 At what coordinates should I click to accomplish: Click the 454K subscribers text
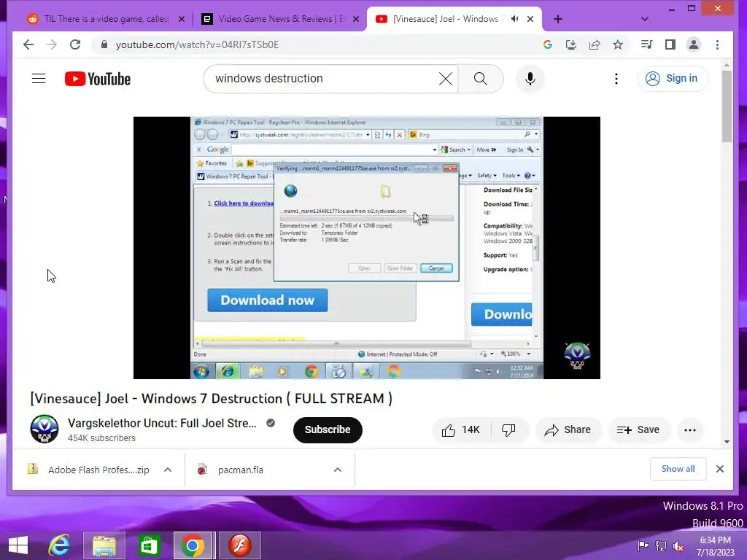(x=101, y=438)
